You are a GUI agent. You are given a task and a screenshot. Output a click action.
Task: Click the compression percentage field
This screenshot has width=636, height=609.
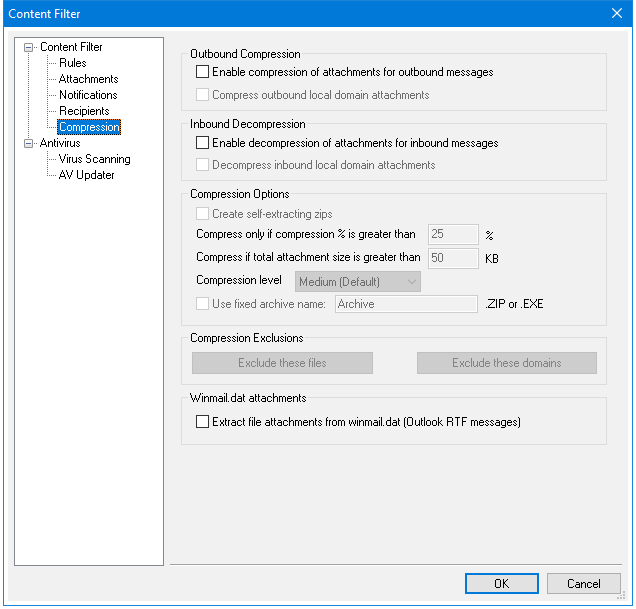(453, 234)
